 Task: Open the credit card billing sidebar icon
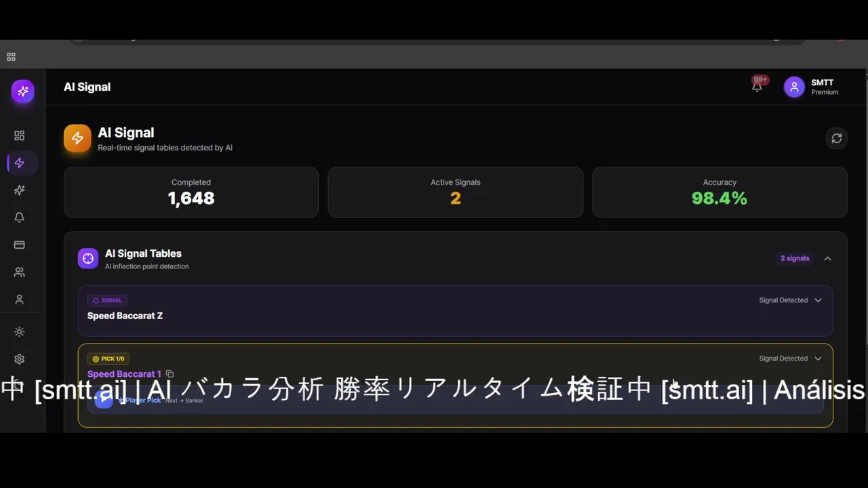tap(19, 245)
